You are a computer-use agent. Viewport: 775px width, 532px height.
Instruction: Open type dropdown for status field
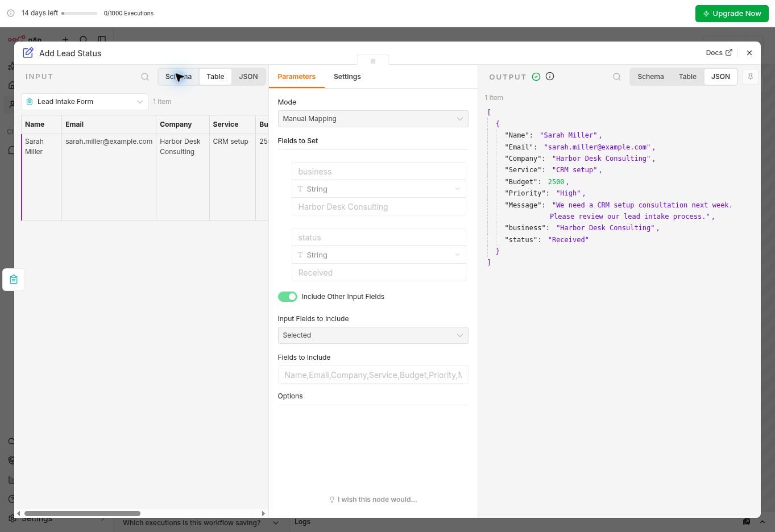click(379, 255)
